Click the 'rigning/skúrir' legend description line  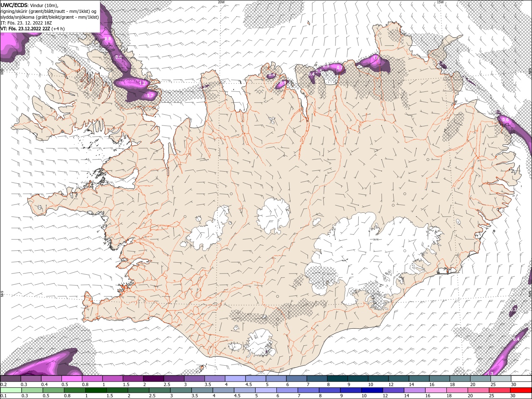49,11
